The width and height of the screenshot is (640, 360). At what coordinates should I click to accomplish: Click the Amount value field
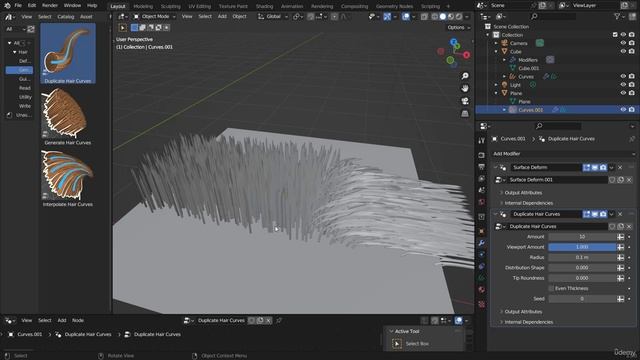coord(582,237)
